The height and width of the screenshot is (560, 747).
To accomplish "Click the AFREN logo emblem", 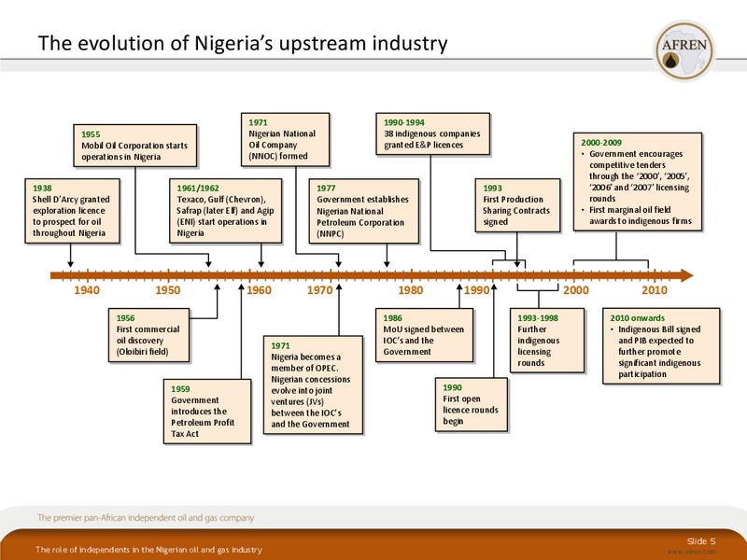I will 684,50.
